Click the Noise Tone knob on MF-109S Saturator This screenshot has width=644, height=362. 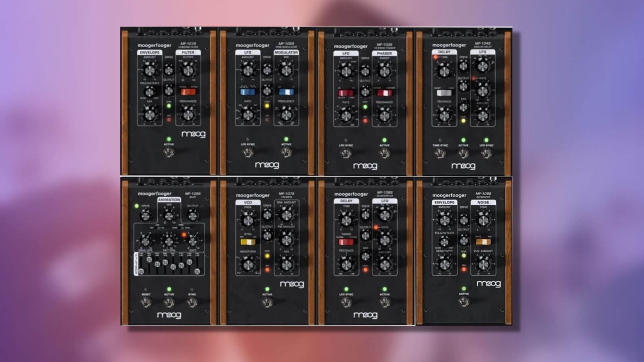pos(483,220)
